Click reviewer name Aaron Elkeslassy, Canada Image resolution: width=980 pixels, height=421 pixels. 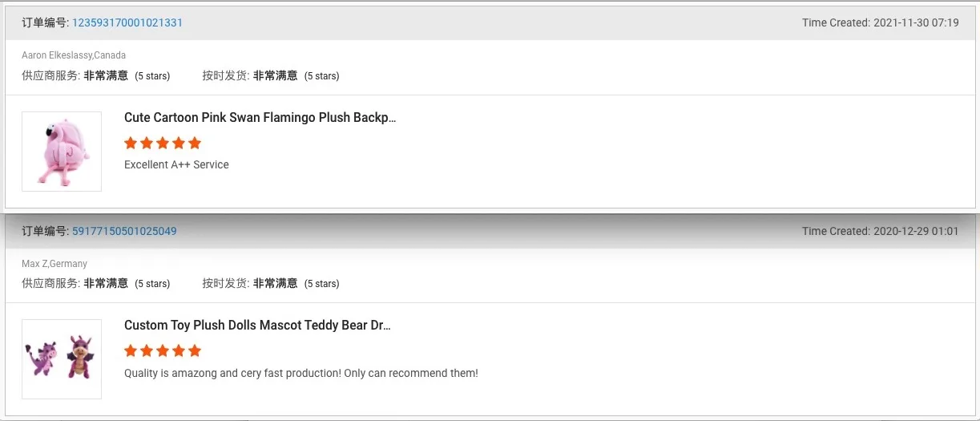pyautogui.click(x=74, y=55)
